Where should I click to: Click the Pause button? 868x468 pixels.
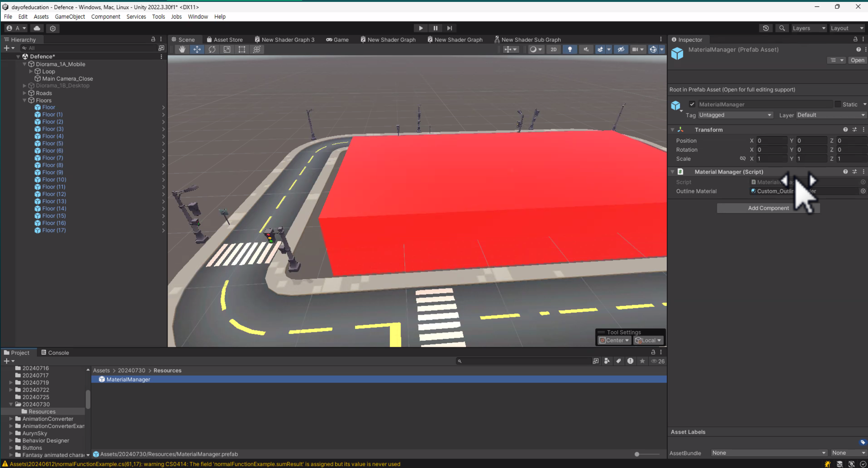(x=435, y=28)
